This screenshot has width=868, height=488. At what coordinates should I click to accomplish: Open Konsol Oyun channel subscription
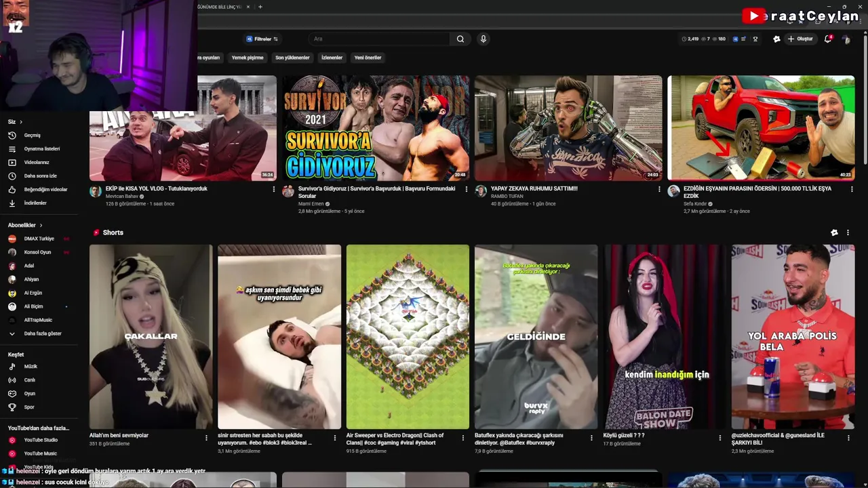click(x=38, y=252)
